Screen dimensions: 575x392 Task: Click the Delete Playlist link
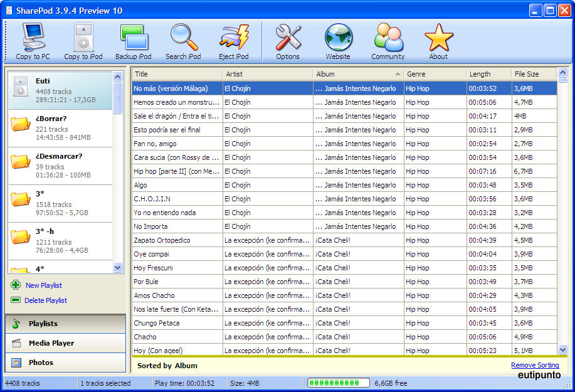point(46,300)
